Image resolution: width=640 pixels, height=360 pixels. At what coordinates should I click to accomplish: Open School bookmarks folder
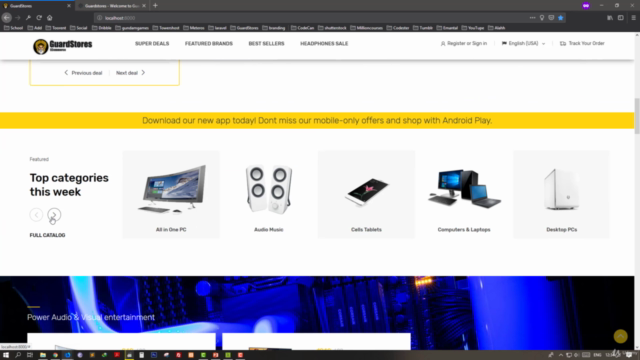tap(13, 28)
